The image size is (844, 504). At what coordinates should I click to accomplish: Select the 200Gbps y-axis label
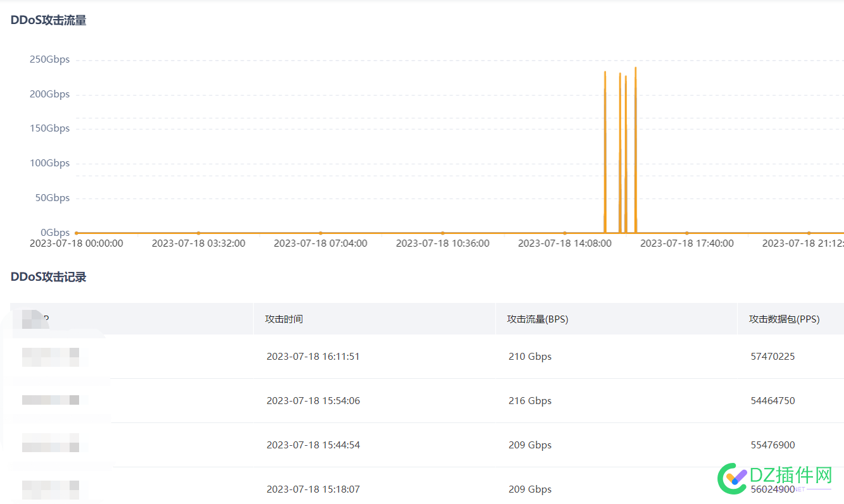tap(49, 94)
